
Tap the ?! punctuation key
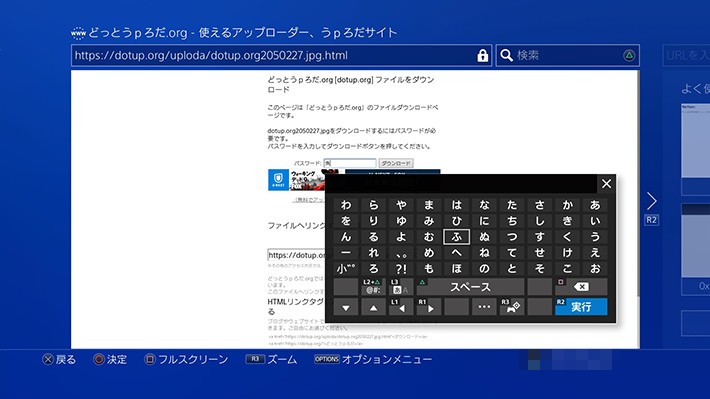click(x=401, y=269)
